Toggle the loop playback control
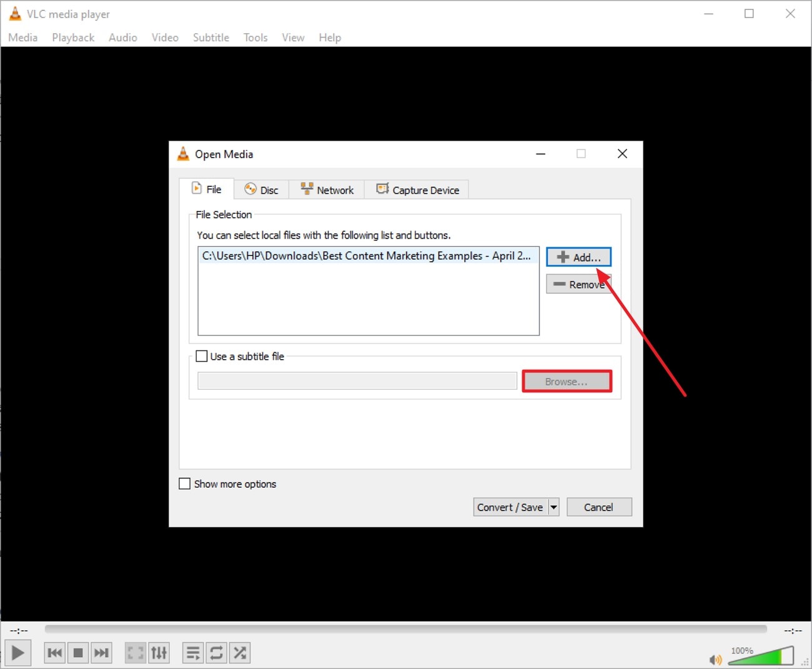 coord(216,652)
